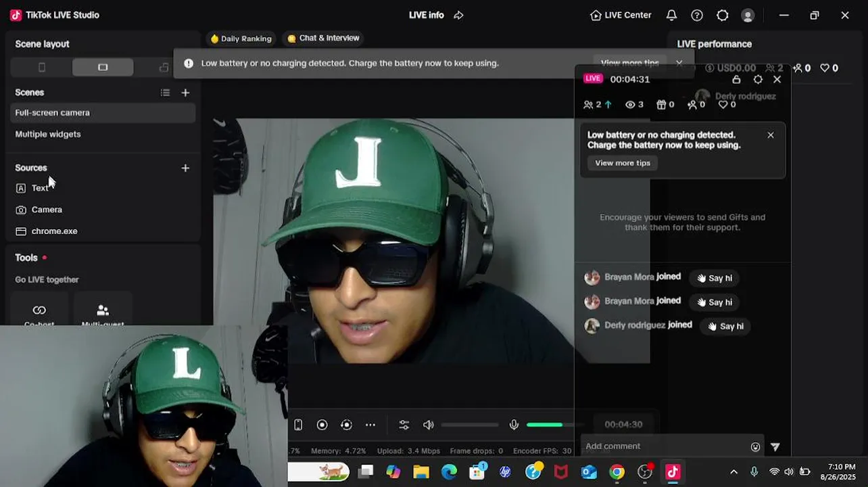Open the LIVE info share arrow icon
Image resolution: width=868 pixels, height=487 pixels.
458,15
